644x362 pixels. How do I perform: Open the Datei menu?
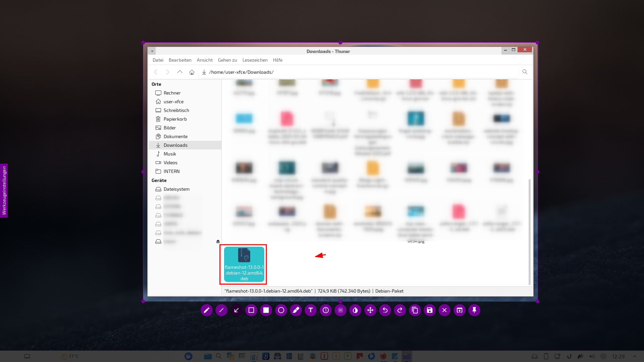[158, 60]
